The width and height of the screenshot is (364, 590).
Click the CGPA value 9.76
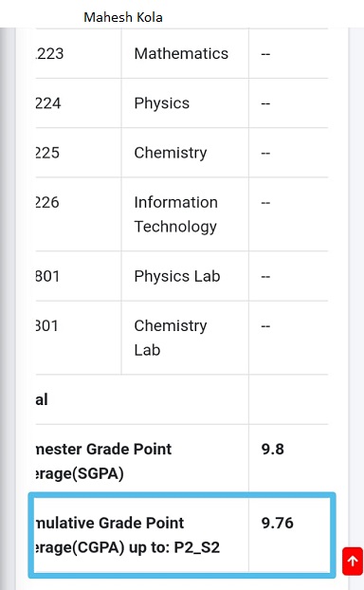[278, 523]
